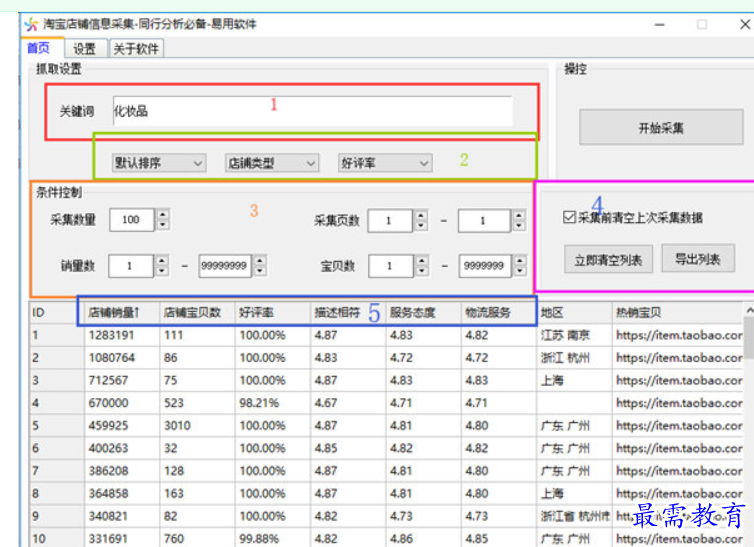
Task: Decrease 宝贝数 maximum with down arrow
Action: pyautogui.click(x=520, y=272)
